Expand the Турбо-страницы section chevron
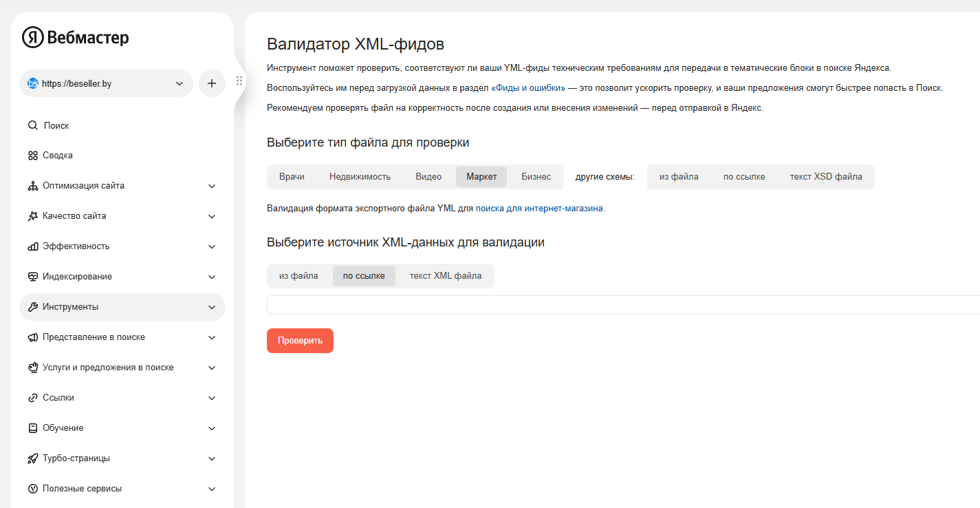 (212, 458)
